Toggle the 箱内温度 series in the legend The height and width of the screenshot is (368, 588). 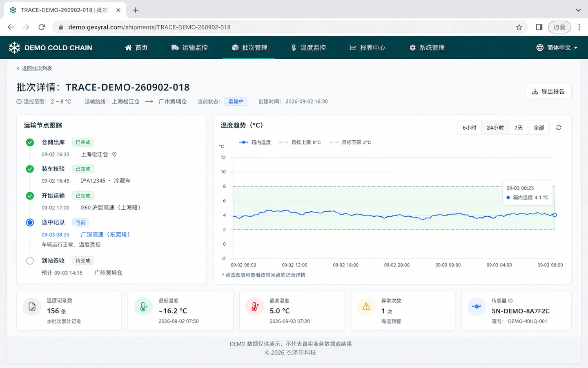click(255, 142)
